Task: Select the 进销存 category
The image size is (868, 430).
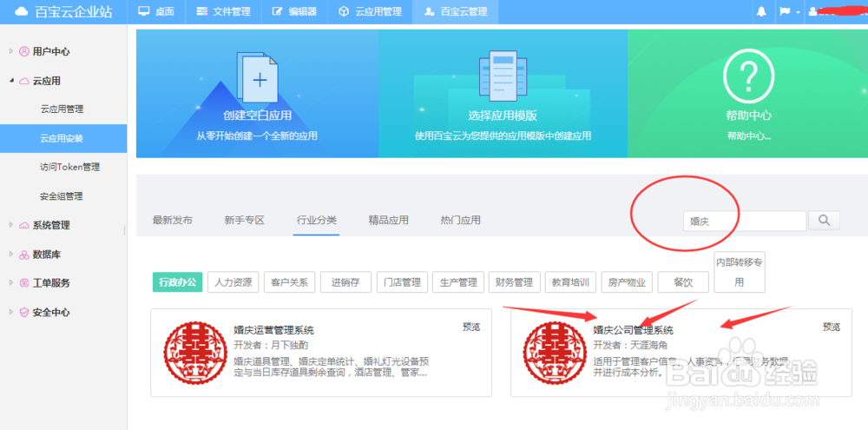Action: pyautogui.click(x=346, y=282)
